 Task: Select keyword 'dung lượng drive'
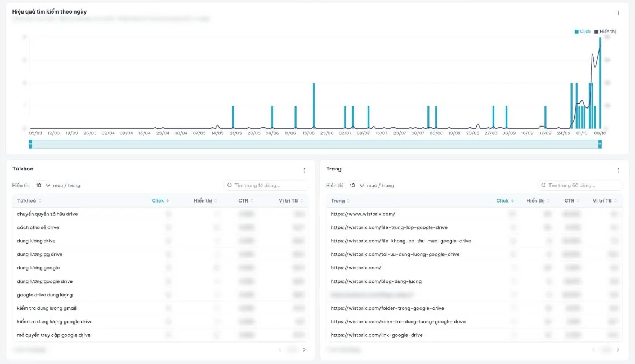(x=36, y=241)
